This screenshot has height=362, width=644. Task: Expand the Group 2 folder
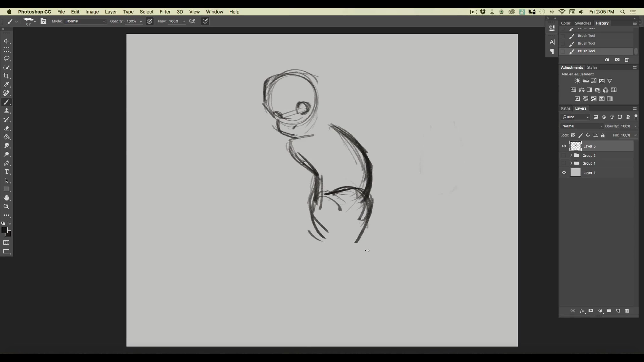pyautogui.click(x=571, y=155)
